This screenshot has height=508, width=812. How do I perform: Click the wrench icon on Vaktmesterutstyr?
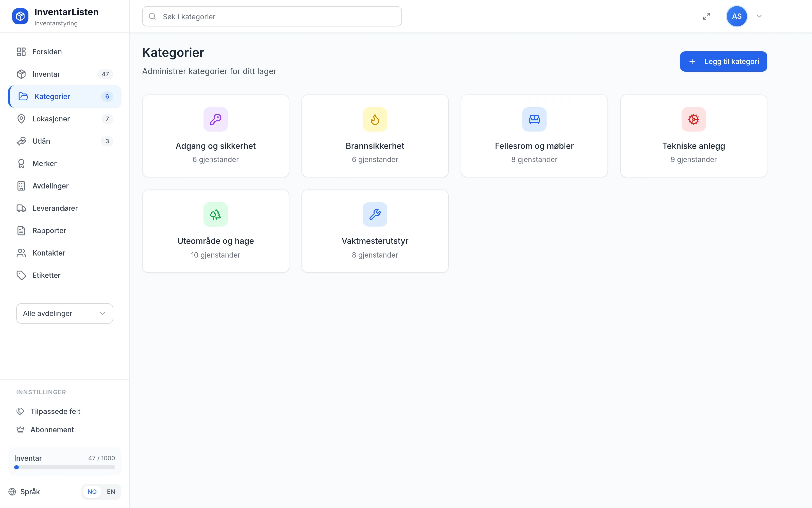pos(375,214)
